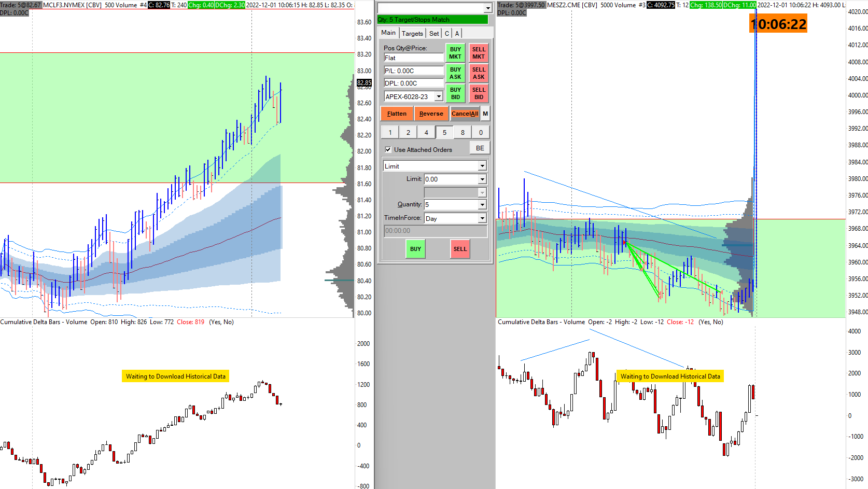Screen dimensions: 868x489
Task: Click the BUY MKT button
Action: click(455, 53)
